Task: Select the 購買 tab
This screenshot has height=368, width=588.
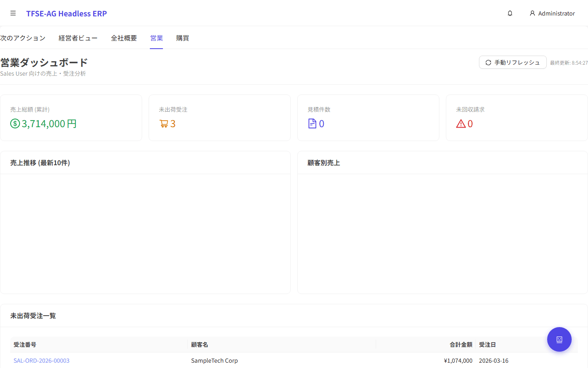Action: coord(183,38)
